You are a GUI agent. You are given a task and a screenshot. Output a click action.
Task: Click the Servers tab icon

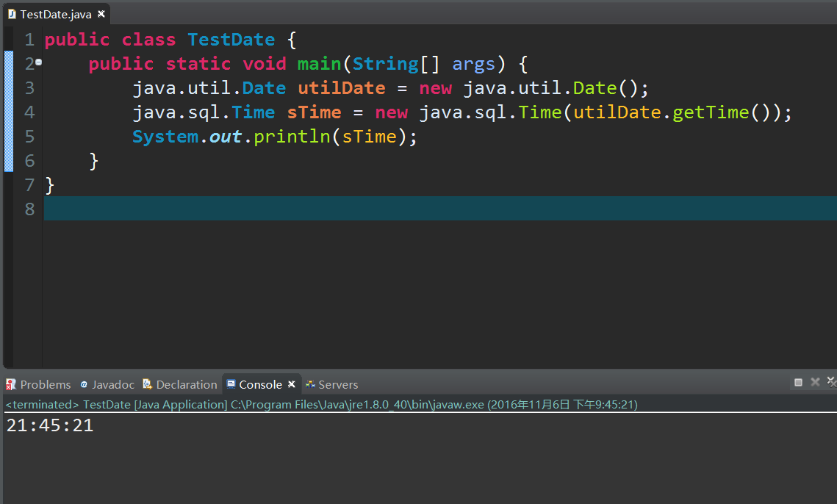310,384
